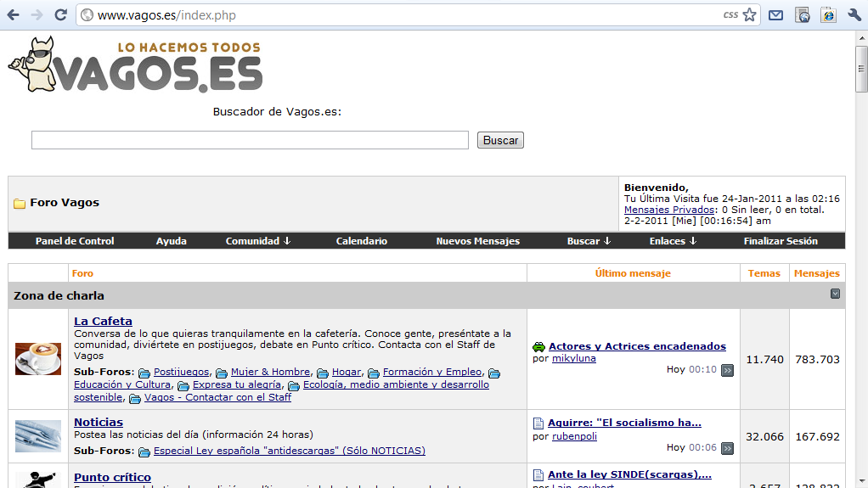Viewport: 868px width, 488px height.
Task: Click the Foro column header
Action: point(82,272)
